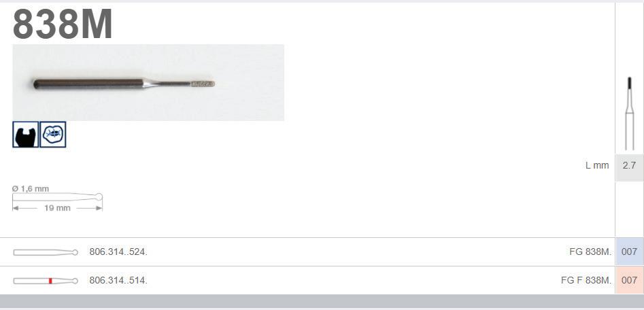Click the 838M bur product photo
The image size is (644, 310).
click(x=148, y=82)
